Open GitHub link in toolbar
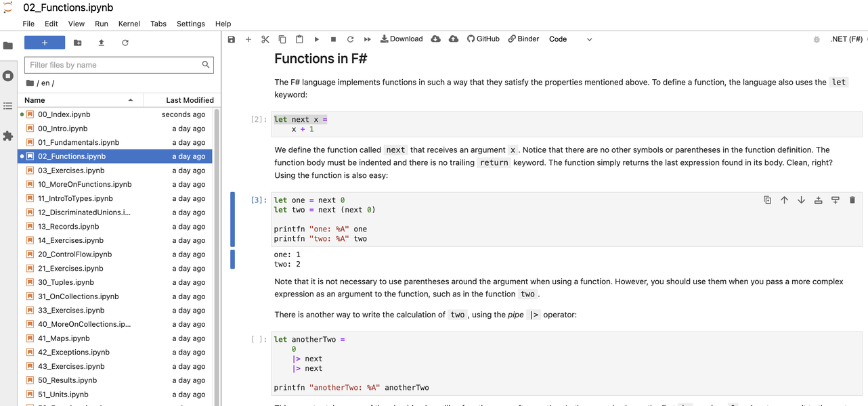 point(483,39)
